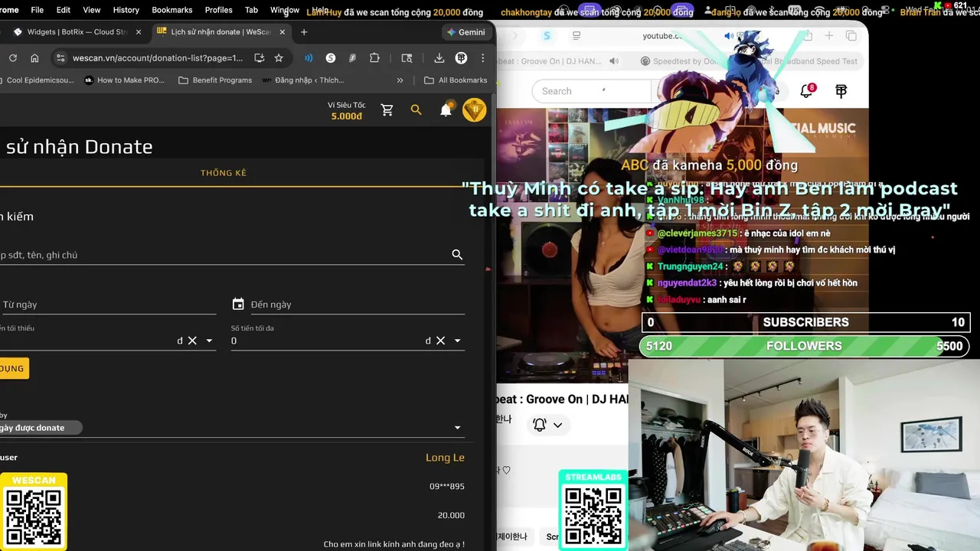
Task: Open YouTube notifications bell with badge 8
Action: tap(806, 91)
